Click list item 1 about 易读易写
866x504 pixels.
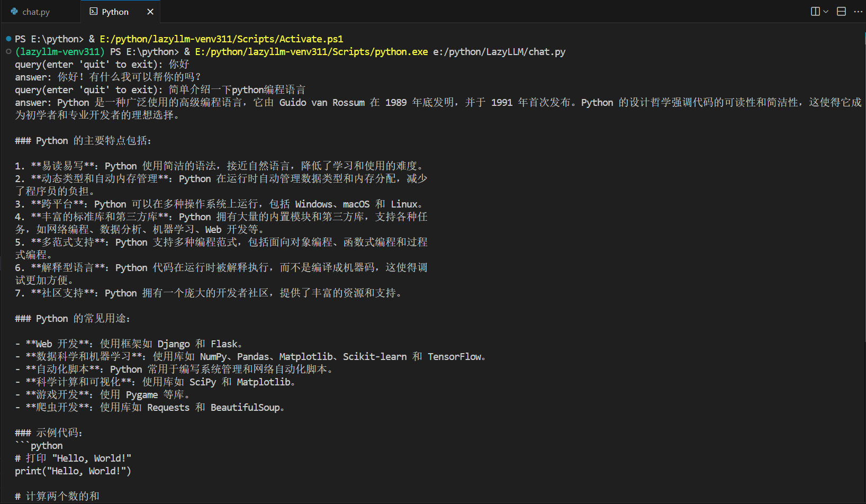220,166
